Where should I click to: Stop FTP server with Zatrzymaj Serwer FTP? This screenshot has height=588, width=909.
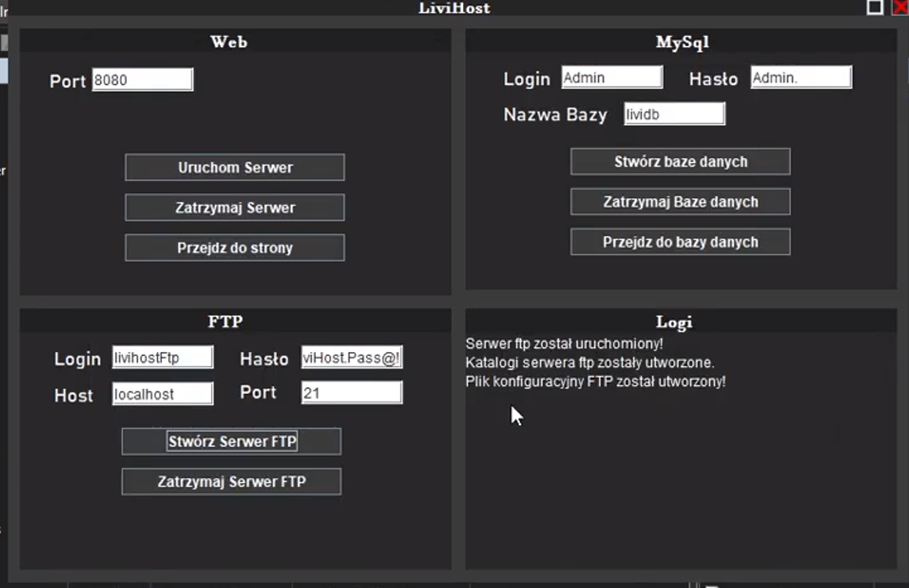click(231, 481)
